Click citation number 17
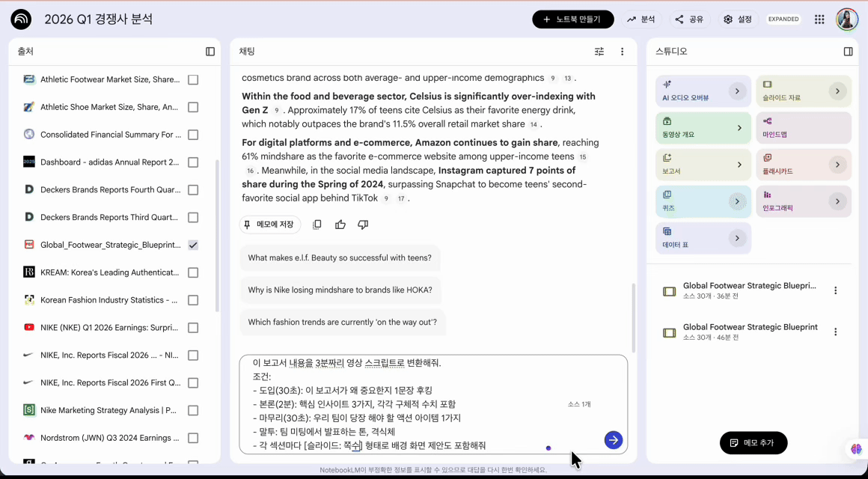868x479 pixels. [401, 198]
